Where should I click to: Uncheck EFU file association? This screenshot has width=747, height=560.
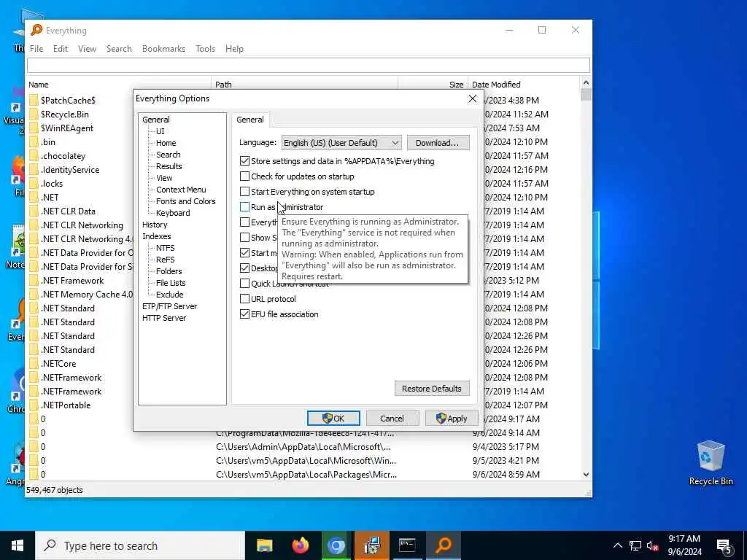[x=244, y=314]
